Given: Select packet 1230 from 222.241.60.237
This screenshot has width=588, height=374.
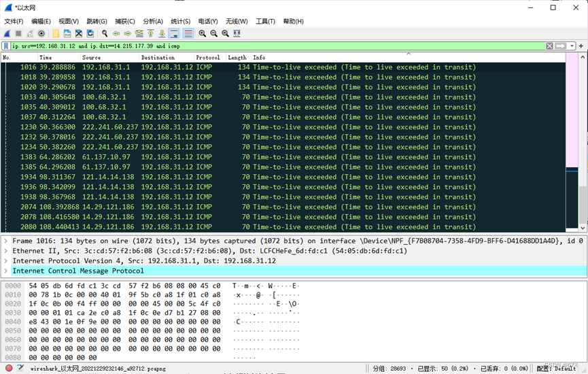Looking at the screenshot, I should point(283,127).
